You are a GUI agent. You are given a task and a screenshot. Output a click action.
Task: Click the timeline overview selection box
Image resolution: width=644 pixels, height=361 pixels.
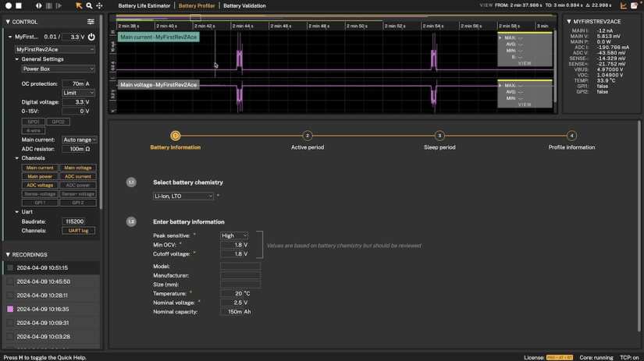[195, 18]
